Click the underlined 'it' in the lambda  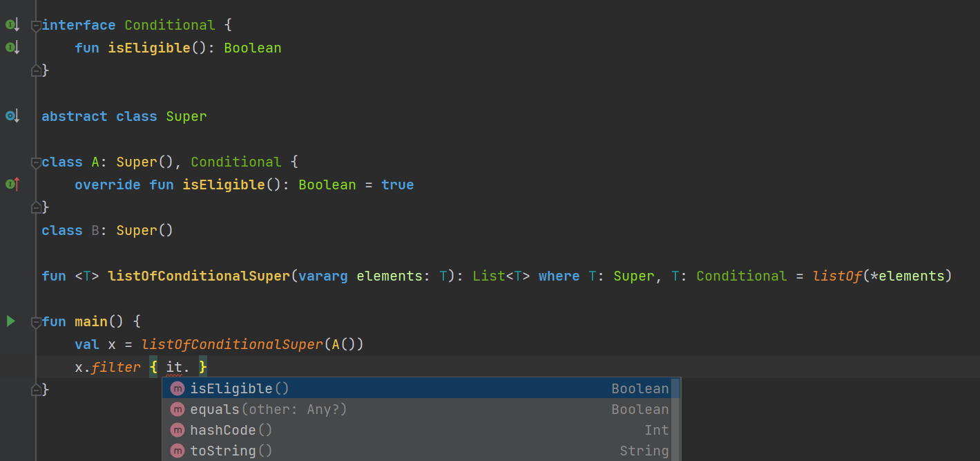tap(174, 367)
